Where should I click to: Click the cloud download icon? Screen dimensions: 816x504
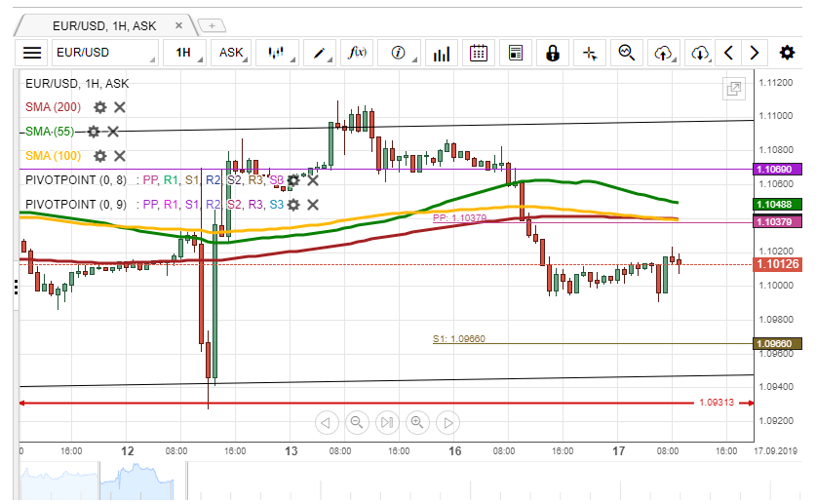[x=700, y=53]
